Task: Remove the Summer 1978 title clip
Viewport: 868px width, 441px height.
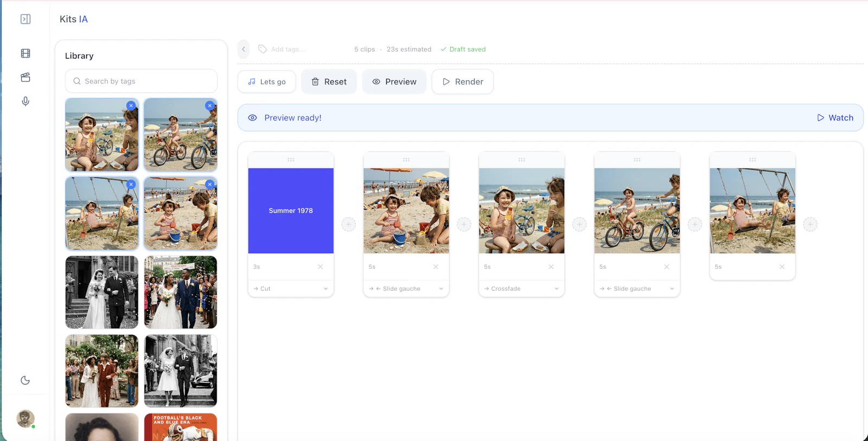Action: point(321,267)
